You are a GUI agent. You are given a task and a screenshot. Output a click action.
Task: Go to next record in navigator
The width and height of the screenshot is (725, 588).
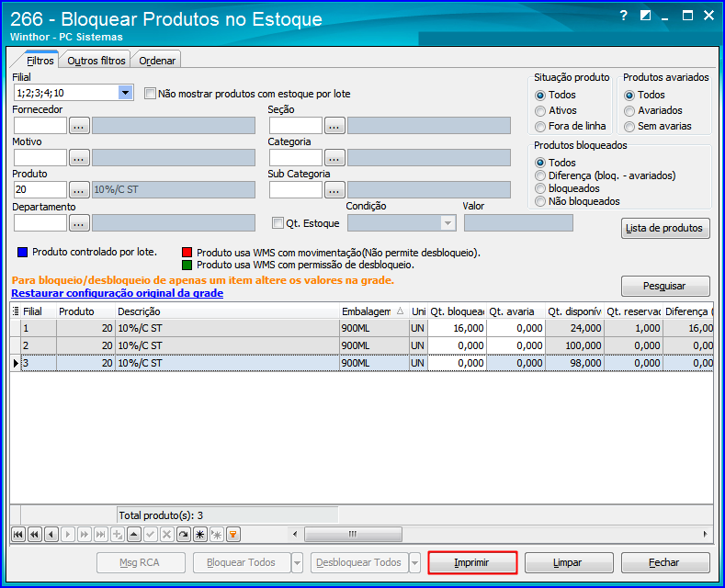click(68, 535)
